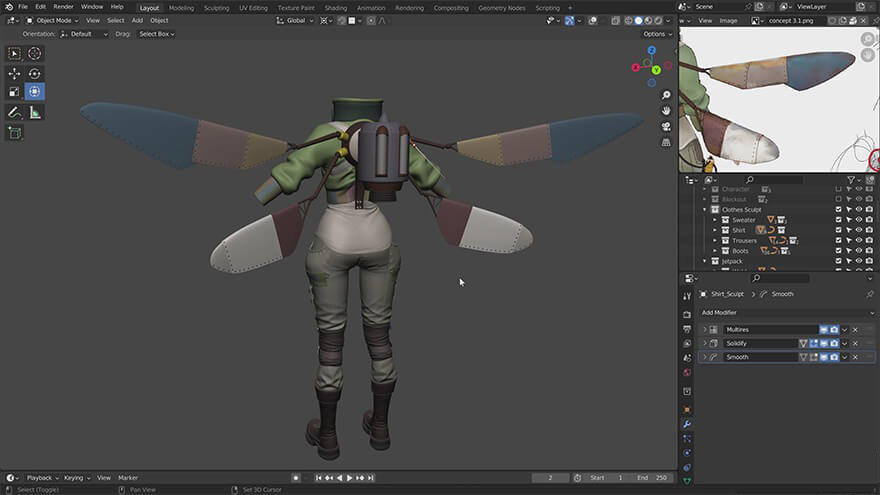880x495 pixels.
Task: Open the Blender logo menu
Action: tap(8, 7)
